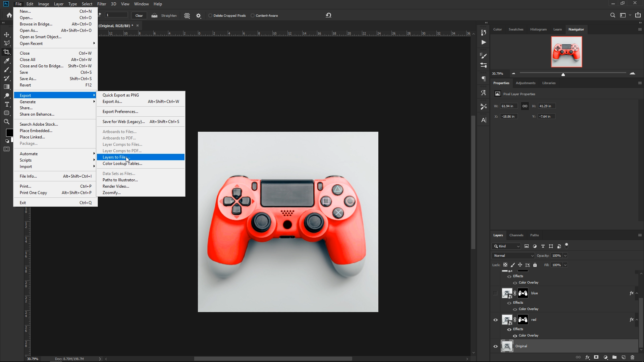Hide the red layer eye
The height and width of the screenshot is (362, 644).
(495, 320)
